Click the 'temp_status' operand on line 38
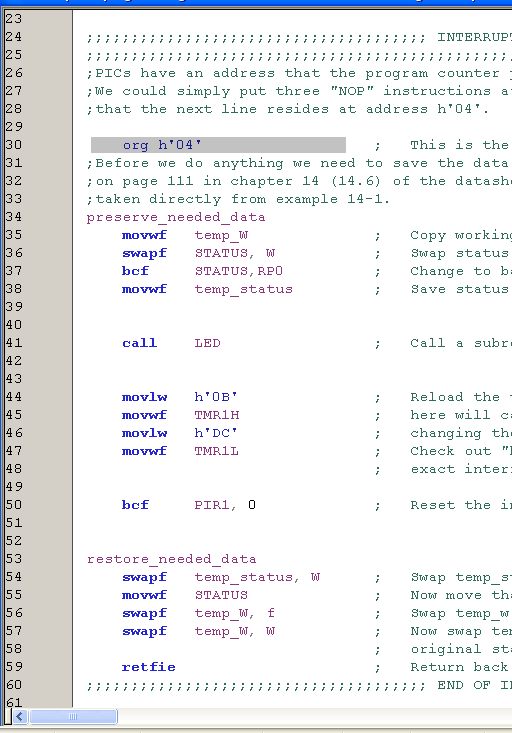The height and width of the screenshot is (733, 512). point(243,289)
